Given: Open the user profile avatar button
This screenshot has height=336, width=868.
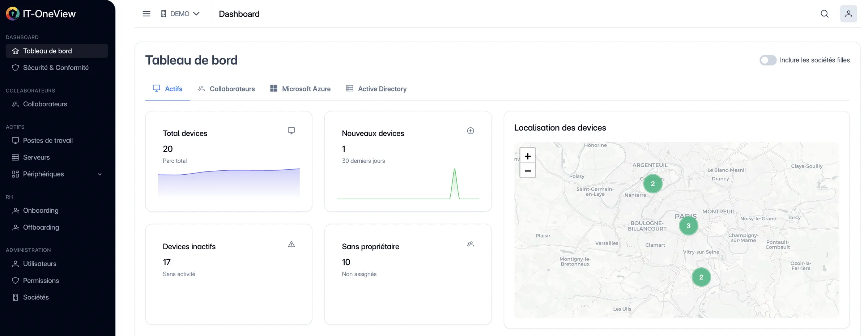Looking at the screenshot, I should coord(848,14).
